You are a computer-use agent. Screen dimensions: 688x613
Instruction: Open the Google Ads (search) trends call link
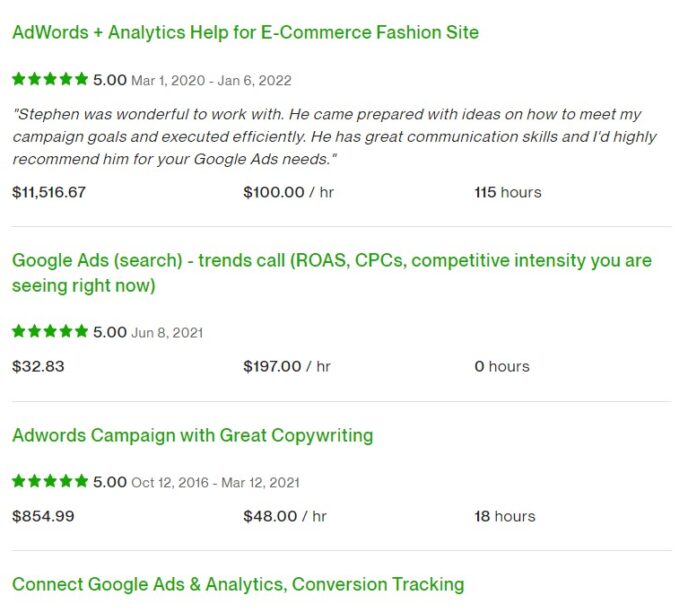[331, 261]
